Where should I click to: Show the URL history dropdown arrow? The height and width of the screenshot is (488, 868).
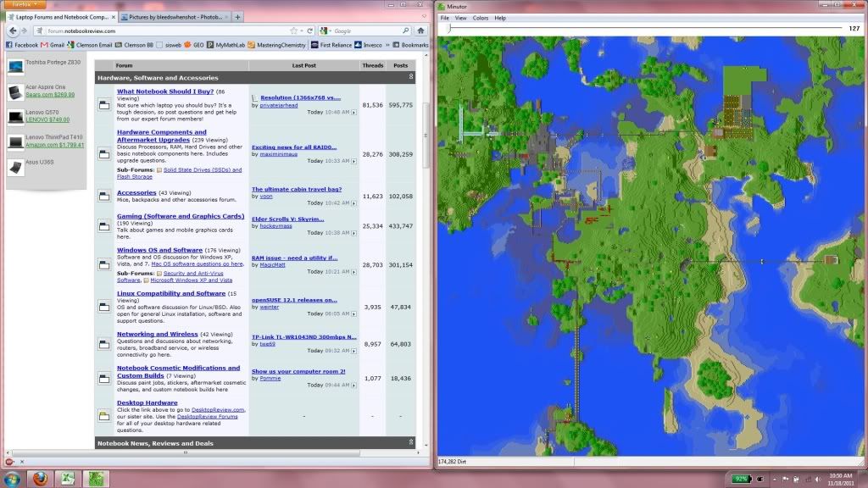point(302,31)
